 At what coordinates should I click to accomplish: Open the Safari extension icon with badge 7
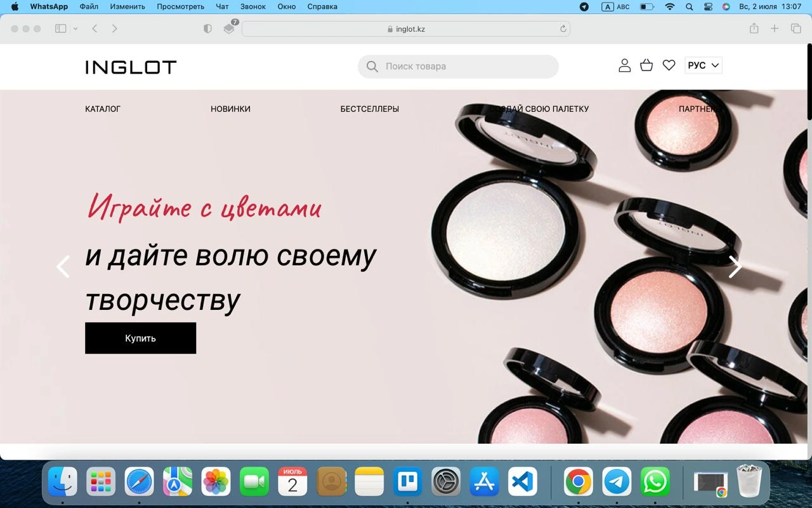[230, 28]
